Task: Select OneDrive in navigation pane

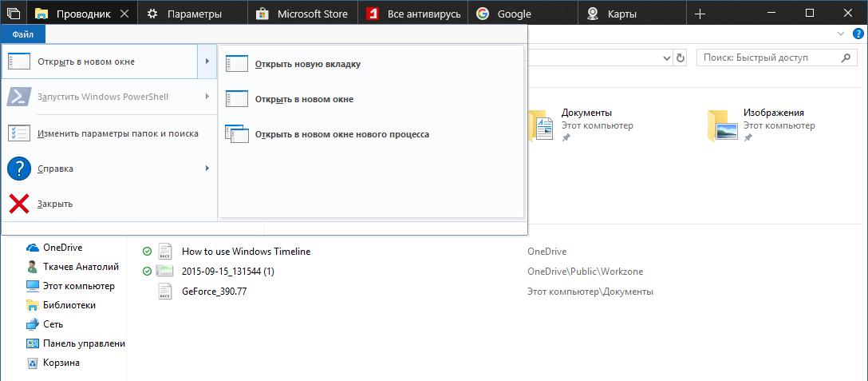Action: tap(63, 248)
